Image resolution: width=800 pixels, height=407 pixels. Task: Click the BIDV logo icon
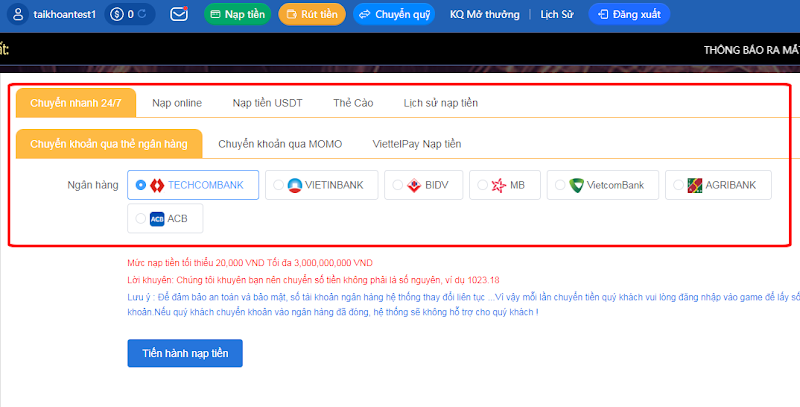pyautogui.click(x=414, y=185)
